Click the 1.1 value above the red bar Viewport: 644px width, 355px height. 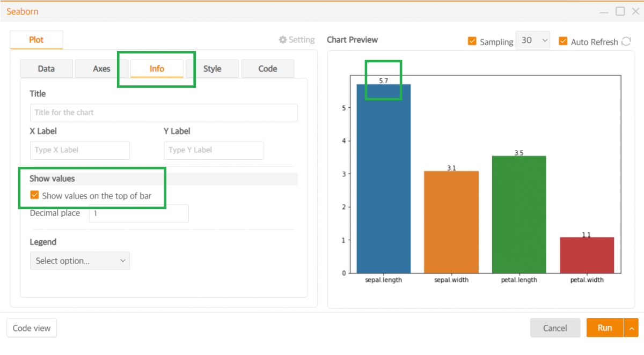(587, 235)
